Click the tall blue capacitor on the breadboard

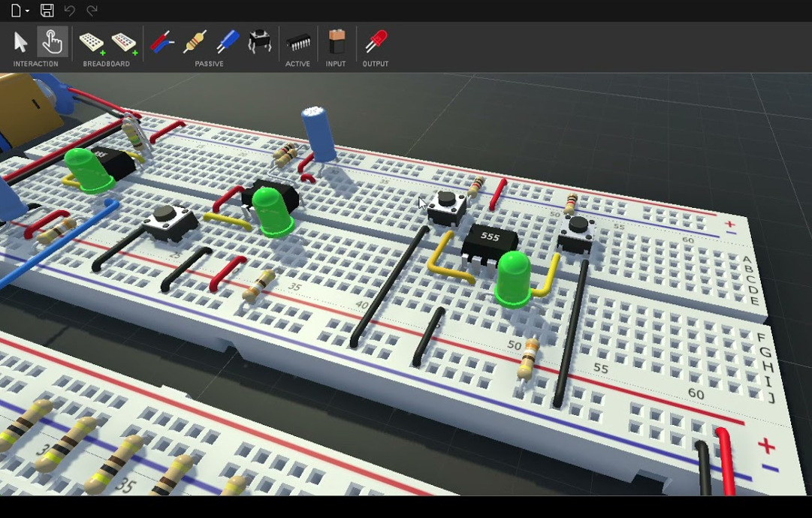tap(318, 134)
